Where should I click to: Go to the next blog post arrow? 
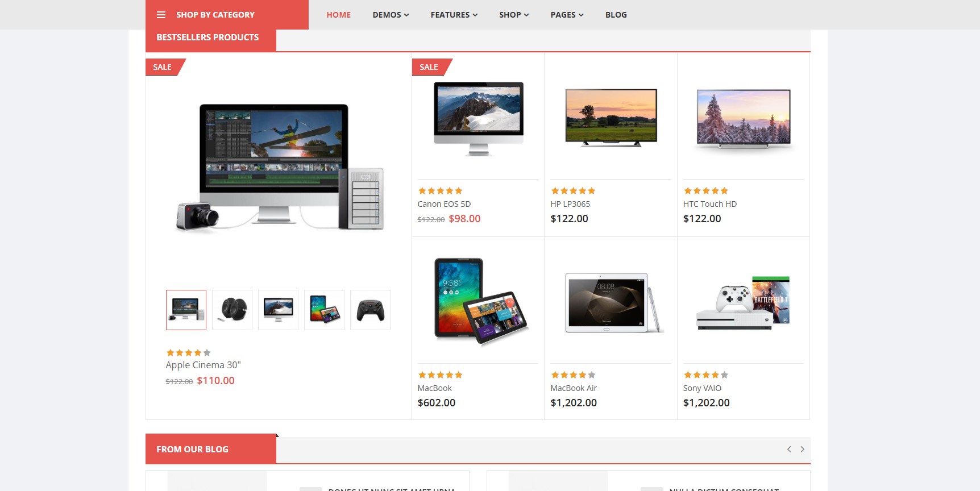coord(802,450)
